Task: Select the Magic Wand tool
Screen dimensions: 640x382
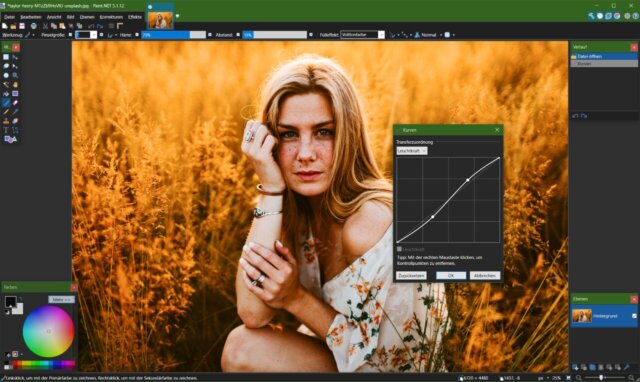Action: (6, 84)
